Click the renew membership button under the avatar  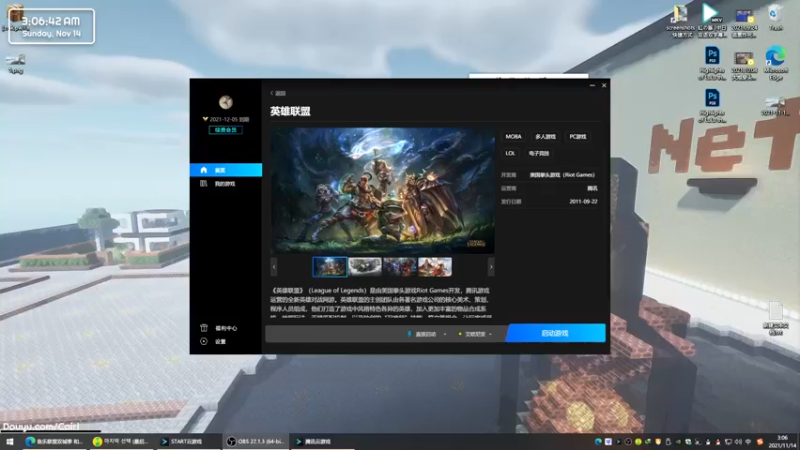[x=226, y=130]
